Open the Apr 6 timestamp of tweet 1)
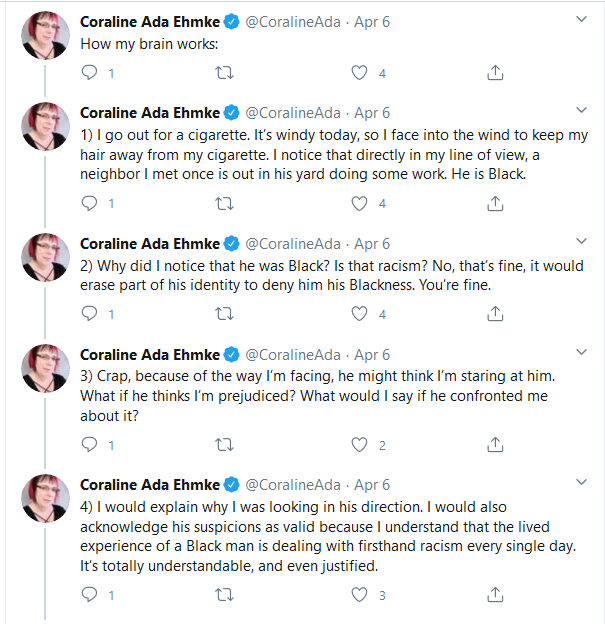Screen dimensions: 605x624 (x=372, y=113)
